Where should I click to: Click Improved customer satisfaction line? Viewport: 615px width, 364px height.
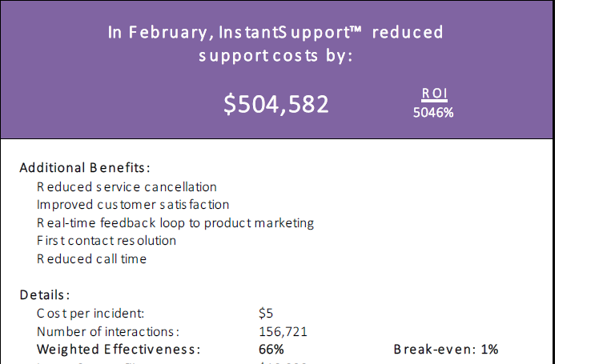click(x=133, y=205)
